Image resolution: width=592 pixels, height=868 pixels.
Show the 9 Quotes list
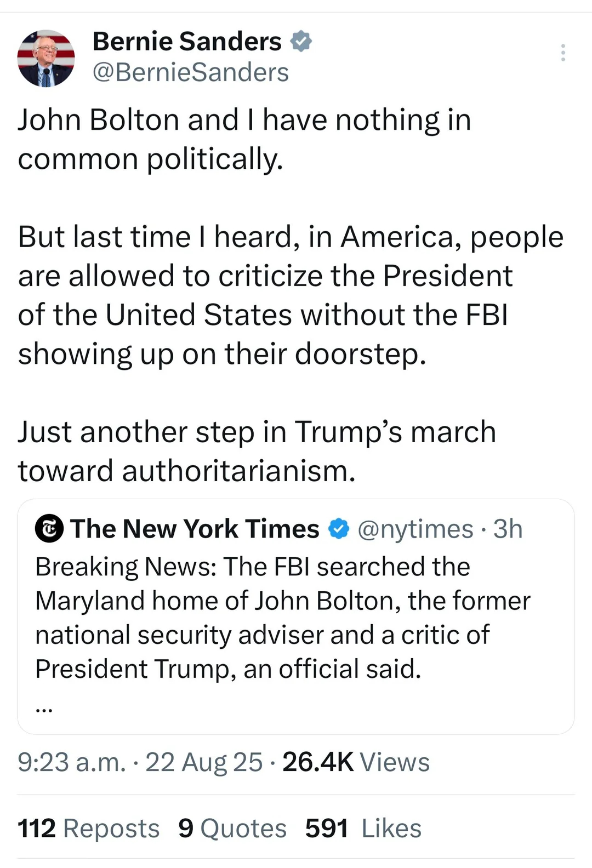232,828
